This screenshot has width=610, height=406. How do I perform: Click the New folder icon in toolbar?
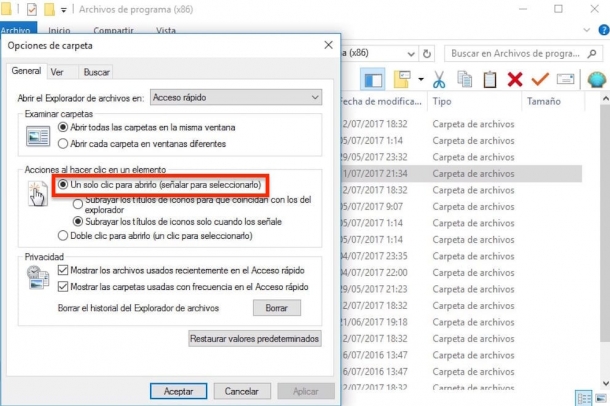pos(402,79)
